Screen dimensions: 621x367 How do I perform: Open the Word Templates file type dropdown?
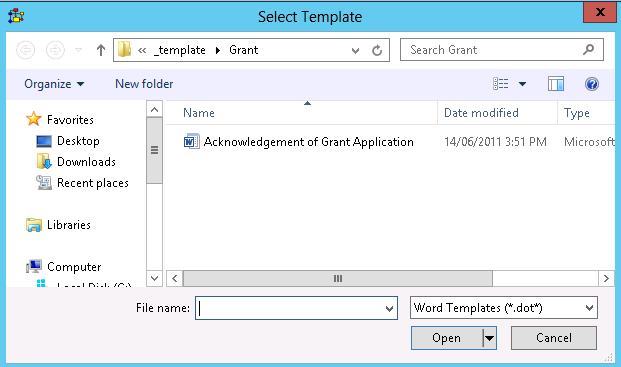click(x=503, y=308)
